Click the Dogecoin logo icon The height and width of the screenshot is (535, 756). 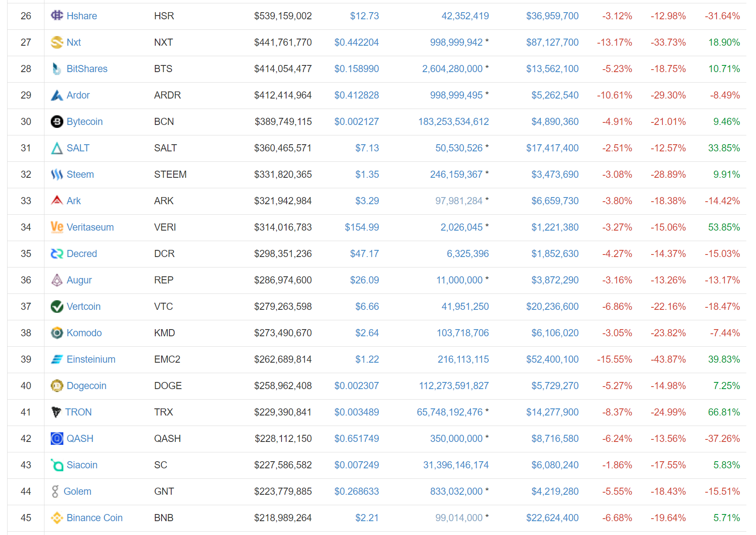click(57, 386)
